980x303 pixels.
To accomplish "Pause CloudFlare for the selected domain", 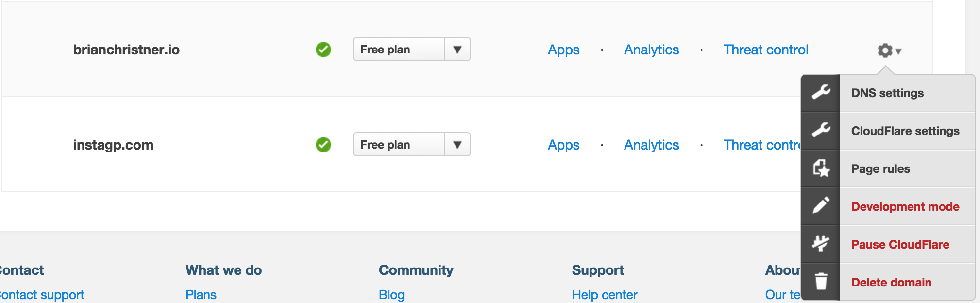I will pyautogui.click(x=900, y=244).
